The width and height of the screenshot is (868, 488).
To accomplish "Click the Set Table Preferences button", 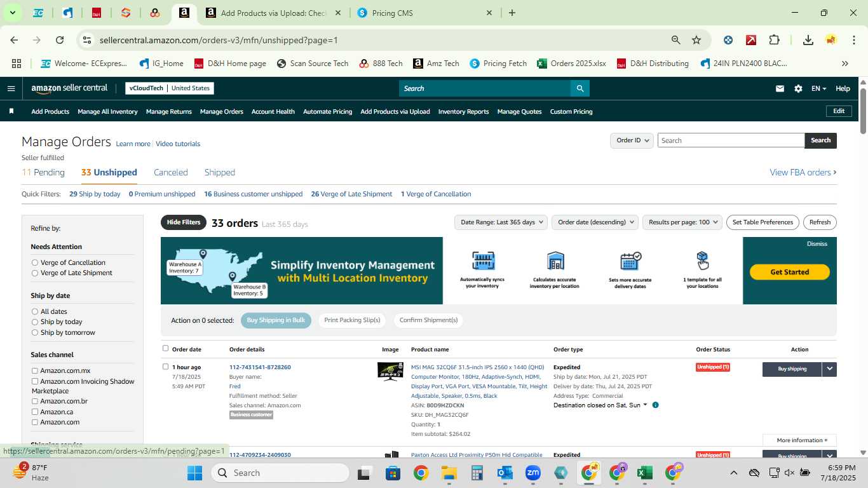I will pos(763,222).
